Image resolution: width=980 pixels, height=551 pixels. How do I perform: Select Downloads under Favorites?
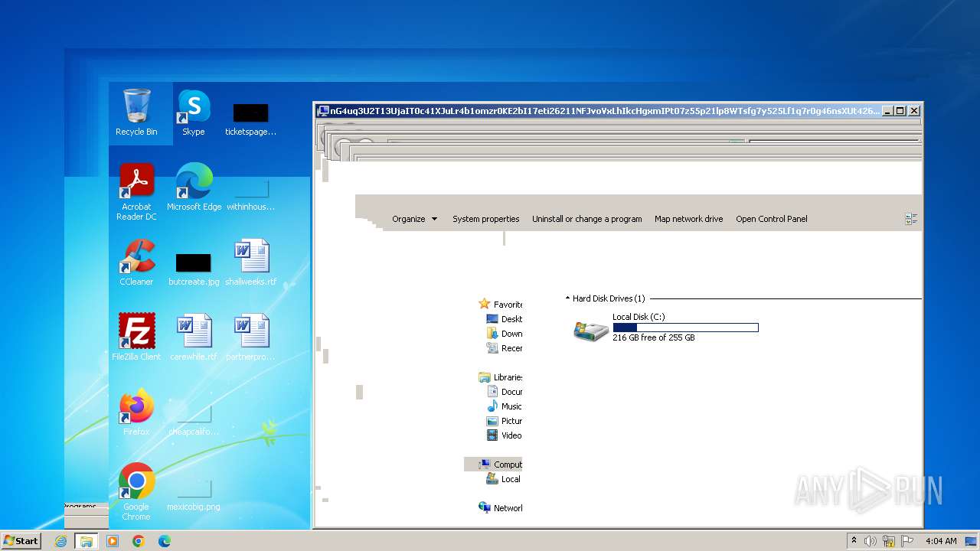pyautogui.click(x=505, y=334)
